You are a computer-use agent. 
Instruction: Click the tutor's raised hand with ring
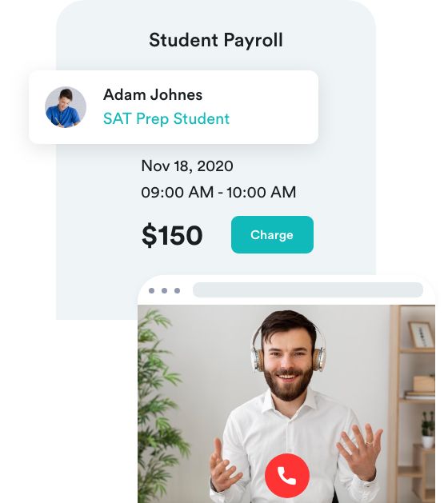[360, 449]
